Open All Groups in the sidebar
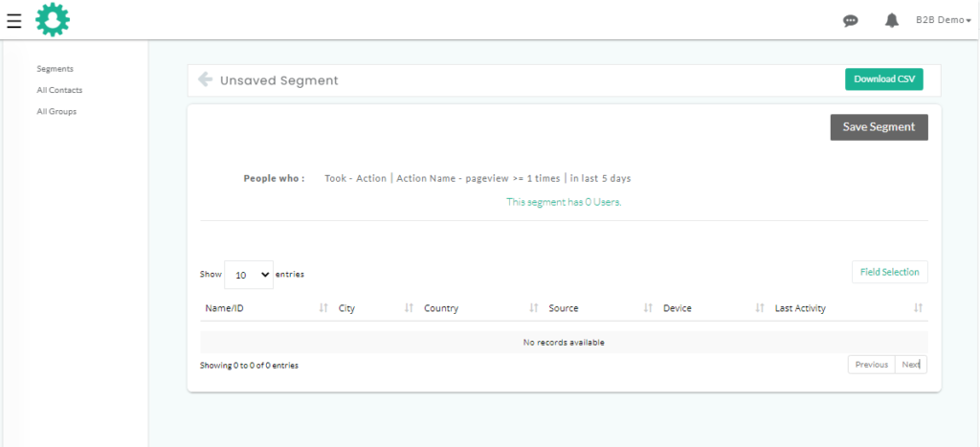The width and height of the screenshot is (980, 447). click(x=56, y=111)
